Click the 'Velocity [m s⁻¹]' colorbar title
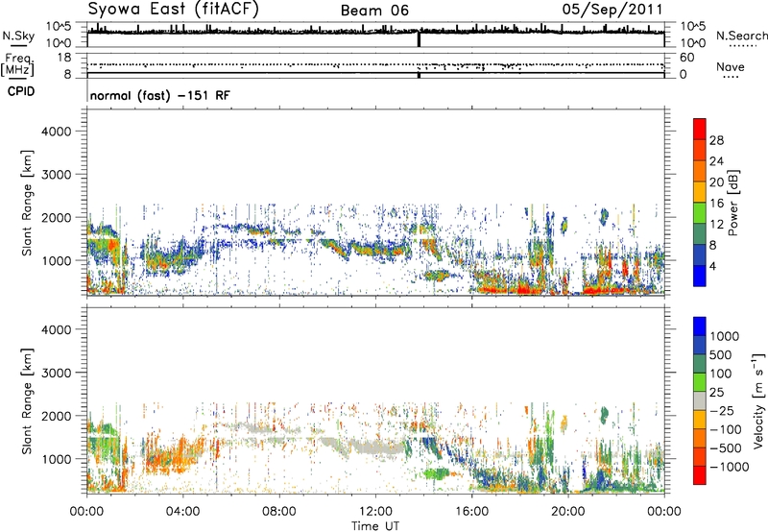 point(758,400)
